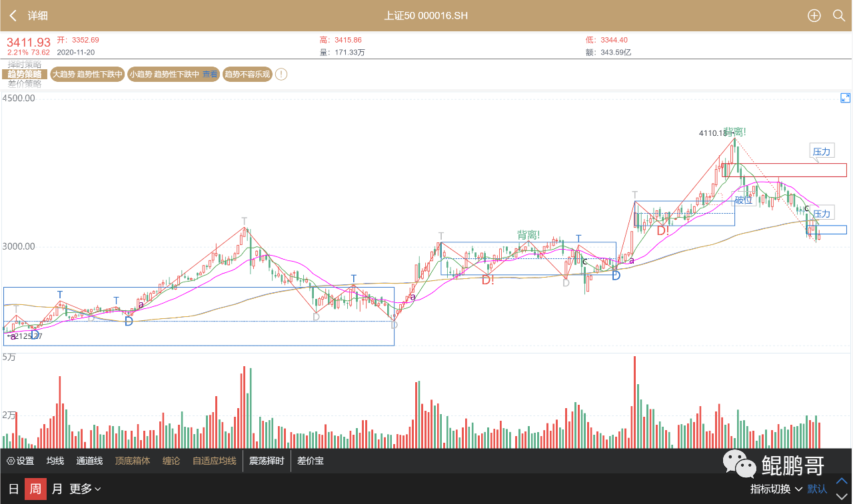Click the 额 343.59亿 turnover value
This screenshot has height=504, width=853.
[608, 52]
